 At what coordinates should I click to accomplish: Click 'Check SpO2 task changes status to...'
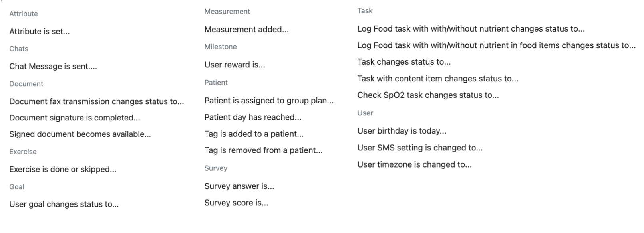point(428,95)
